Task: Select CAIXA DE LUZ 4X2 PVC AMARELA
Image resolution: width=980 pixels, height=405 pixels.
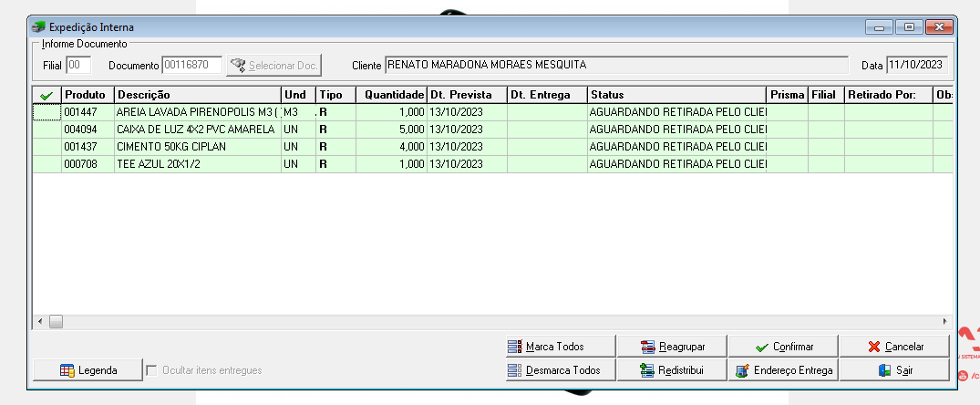Action: [x=196, y=130]
